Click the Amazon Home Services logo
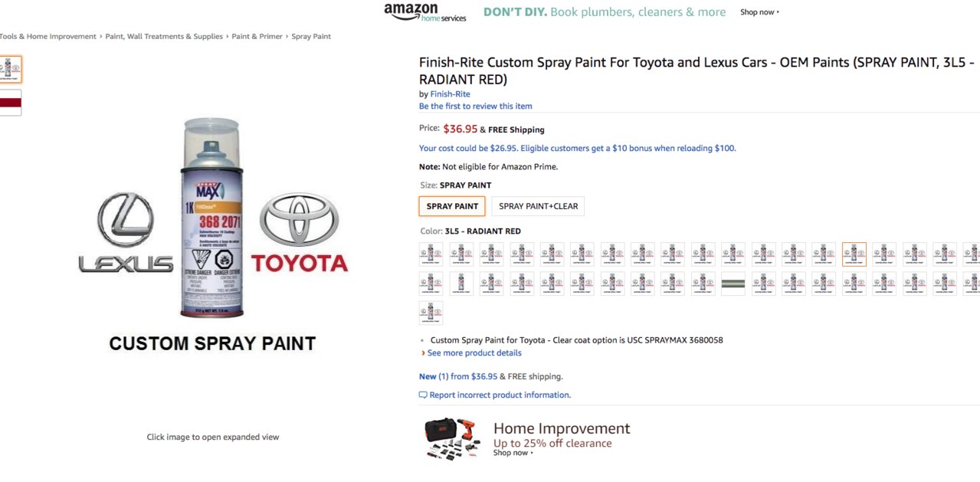 tap(424, 12)
